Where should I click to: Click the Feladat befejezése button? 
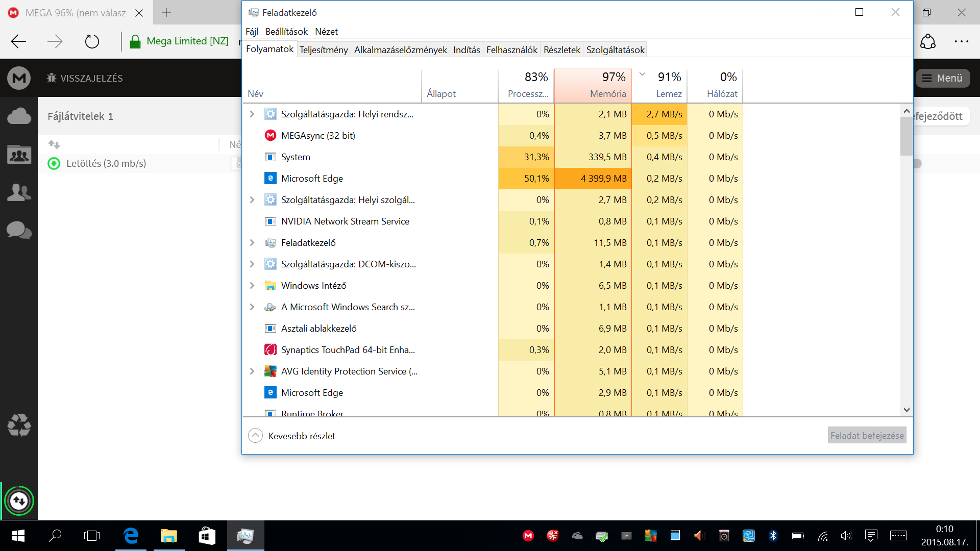pos(867,436)
